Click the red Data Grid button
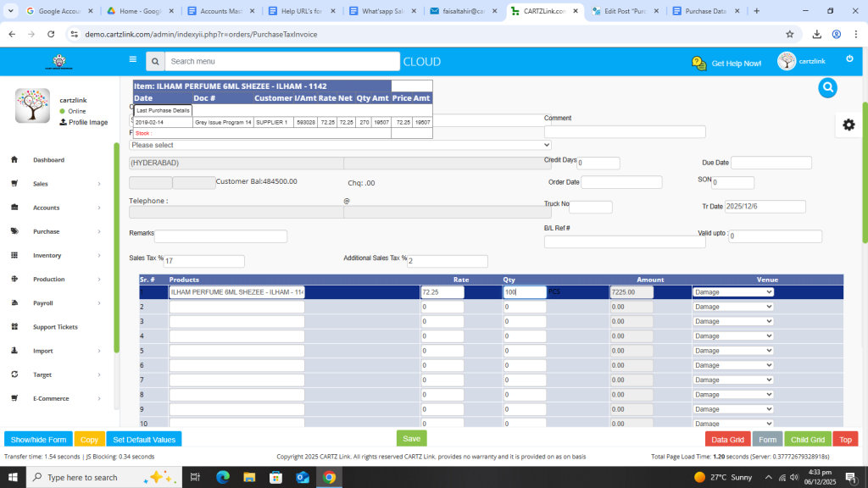 pos(727,440)
